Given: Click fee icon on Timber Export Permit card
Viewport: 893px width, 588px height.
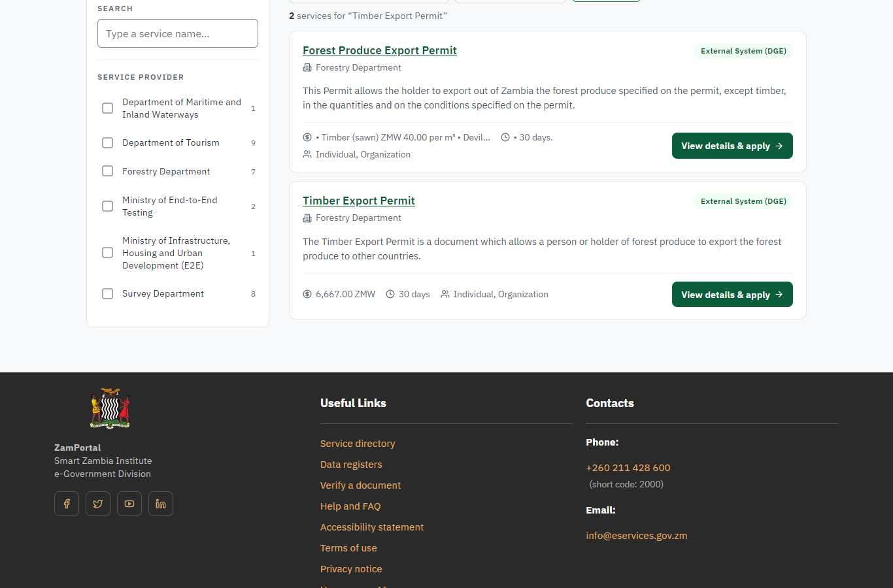Looking at the screenshot, I should tap(307, 294).
